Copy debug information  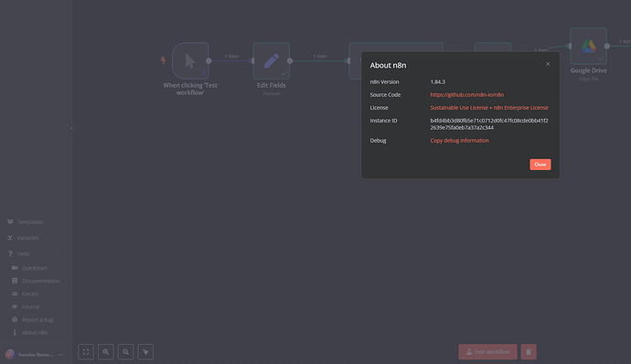click(460, 140)
